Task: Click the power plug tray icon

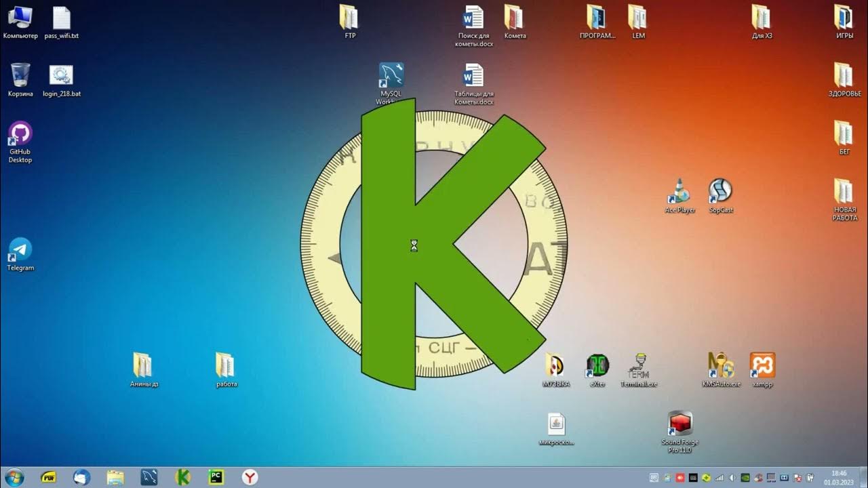Action: [x=810, y=478]
